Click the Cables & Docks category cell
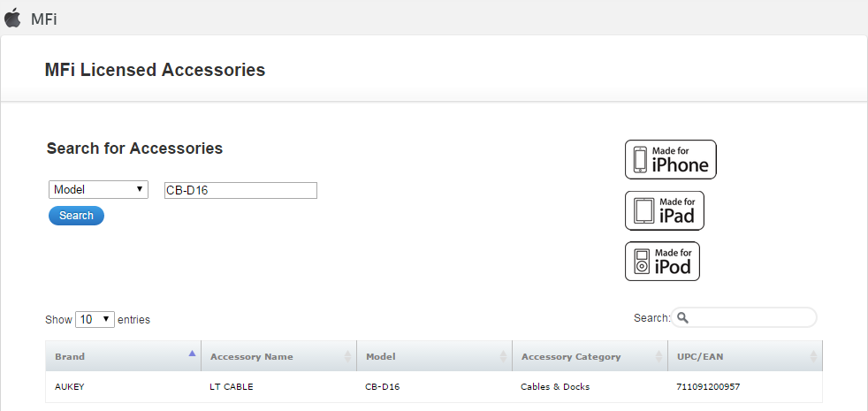The image size is (868, 411). click(555, 387)
